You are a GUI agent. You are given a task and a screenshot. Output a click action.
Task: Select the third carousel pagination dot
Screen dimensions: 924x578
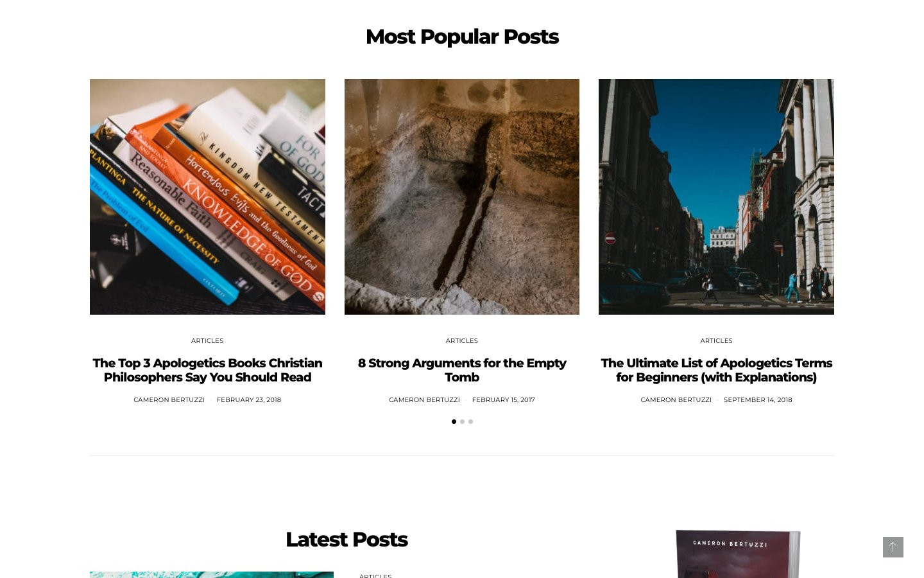[470, 422]
